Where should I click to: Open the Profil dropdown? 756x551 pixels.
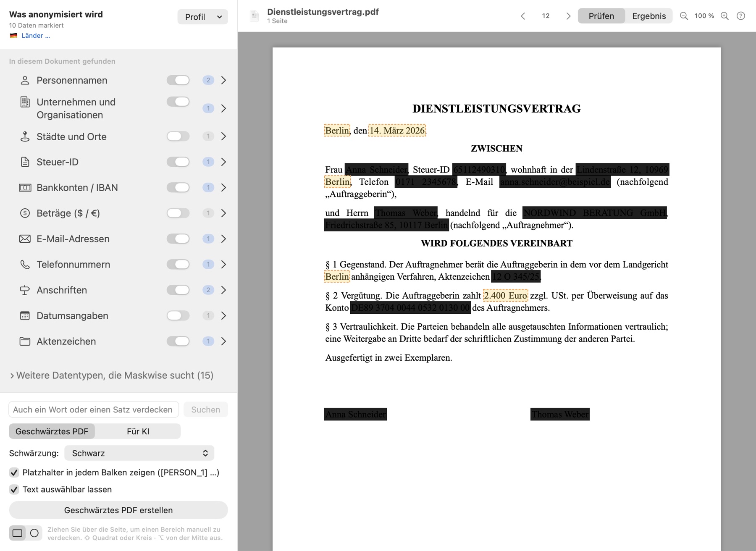[202, 17]
